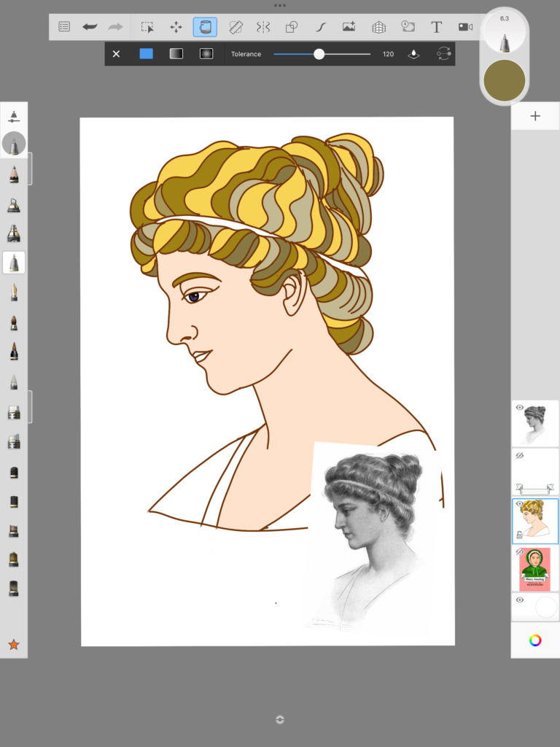Image resolution: width=560 pixels, height=747 pixels.
Task: Choose the Selection tool
Action: pyautogui.click(x=147, y=27)
